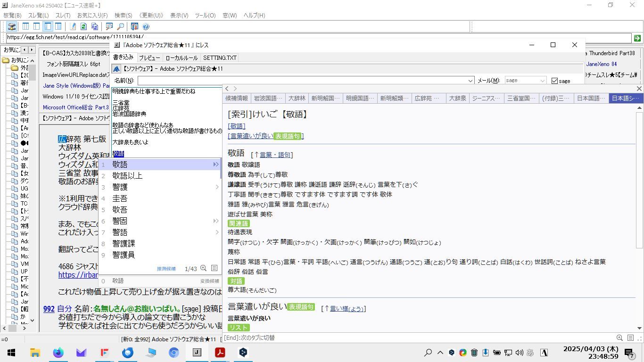644x362 pixels.
Task: Click the blue A board icon in reply window
Action: click(116, 69)
